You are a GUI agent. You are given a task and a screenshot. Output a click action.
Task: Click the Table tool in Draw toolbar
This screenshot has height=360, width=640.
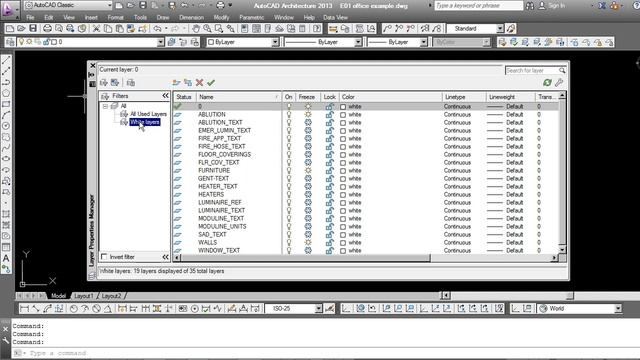tap(6, 247)
